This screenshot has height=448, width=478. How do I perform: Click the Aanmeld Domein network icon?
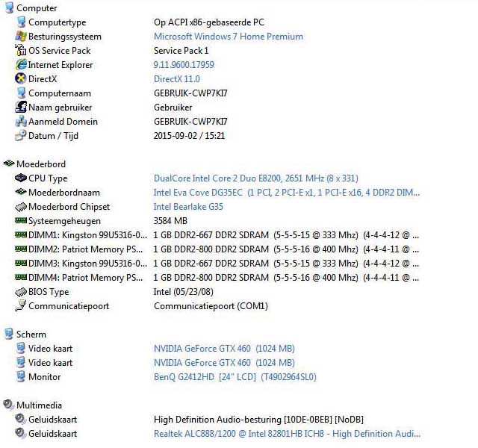click(x=21, y=122)
